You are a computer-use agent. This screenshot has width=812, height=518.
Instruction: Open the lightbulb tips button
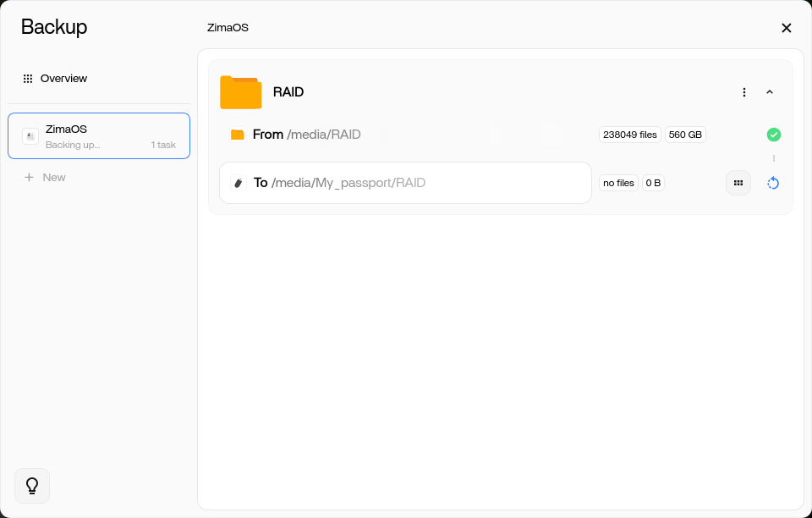click(32, 486)
